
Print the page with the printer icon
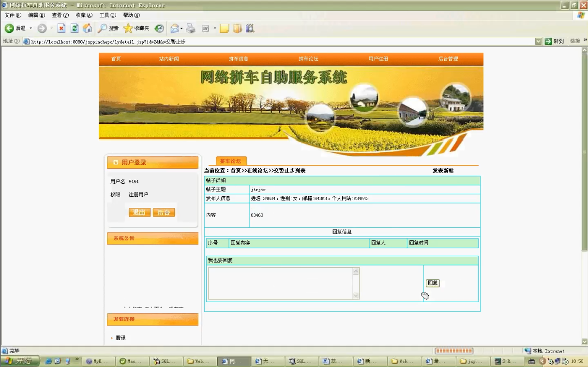(x=191, y=29)
